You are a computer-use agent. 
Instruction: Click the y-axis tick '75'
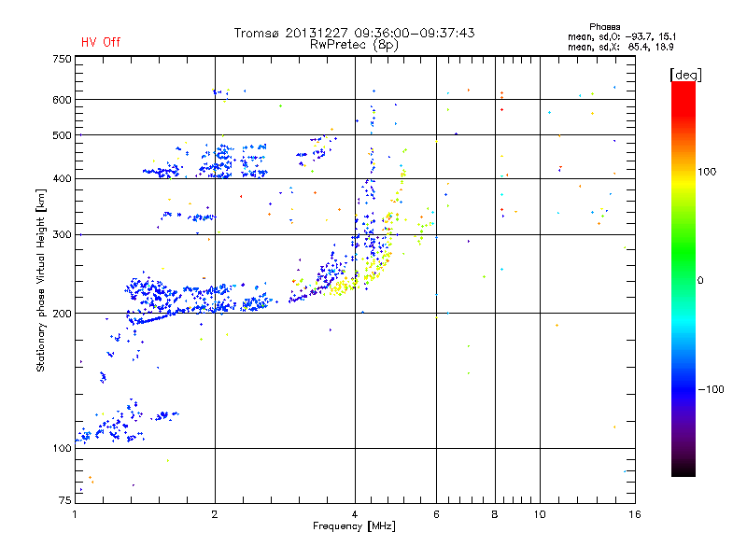65,500
